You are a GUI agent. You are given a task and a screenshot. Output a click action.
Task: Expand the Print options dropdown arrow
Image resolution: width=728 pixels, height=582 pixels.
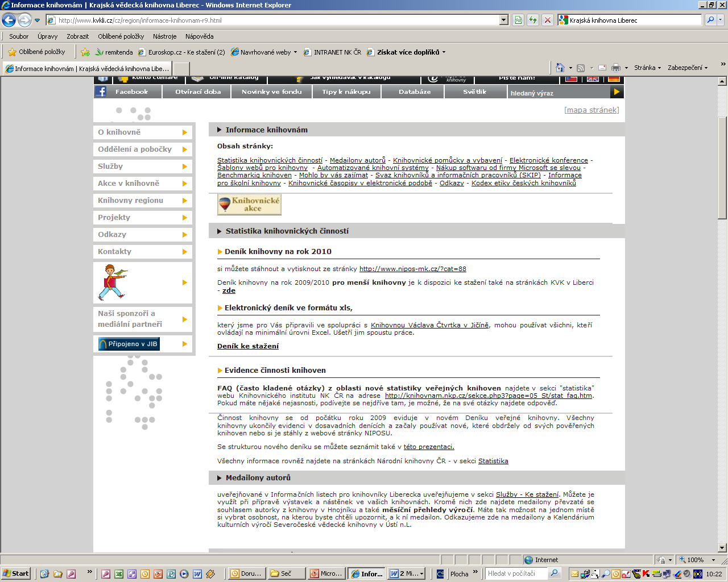click(626, 68)
